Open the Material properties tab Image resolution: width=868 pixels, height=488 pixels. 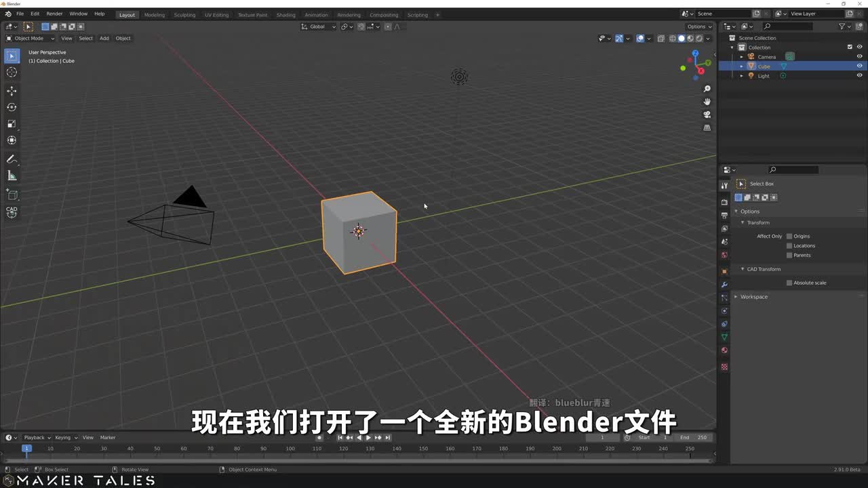coord(724,350)
